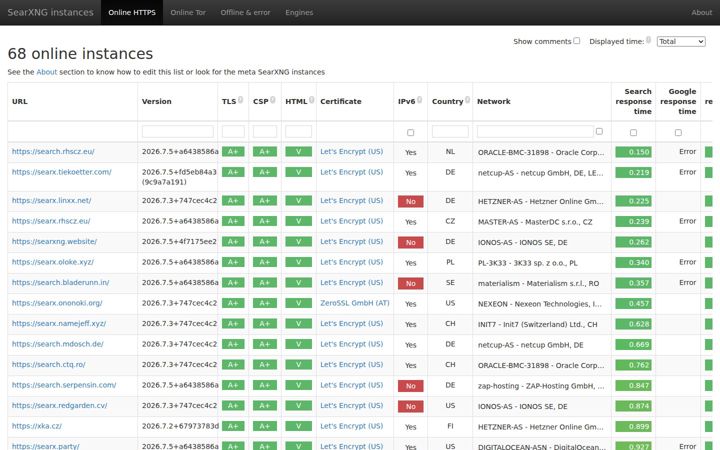
Task: Click the HTML column help icon
Action: [x=311, y=100]
